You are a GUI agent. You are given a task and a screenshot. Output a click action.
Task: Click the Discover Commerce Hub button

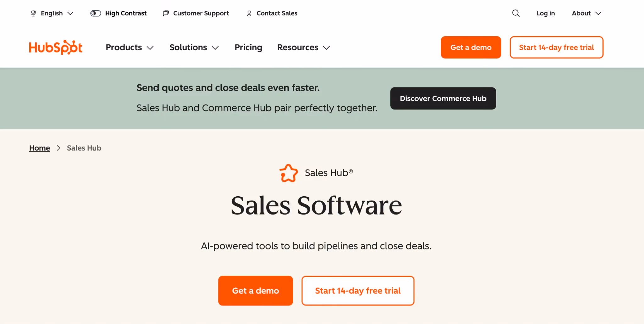(443, 98)
